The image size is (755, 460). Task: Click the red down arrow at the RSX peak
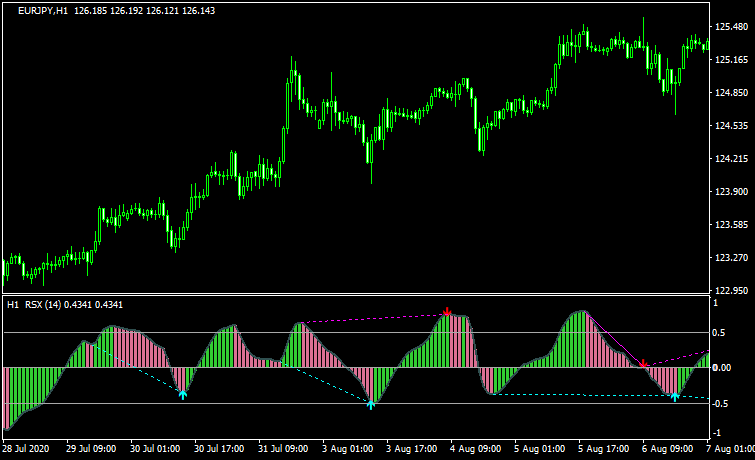pyautogui.click(x=447, y=312)
